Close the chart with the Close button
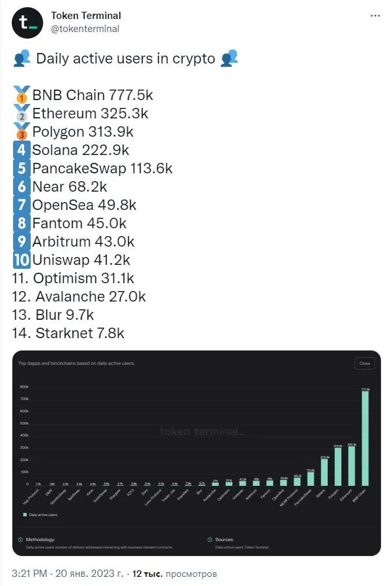Screen dimensions: 392x586 [365, 363]
